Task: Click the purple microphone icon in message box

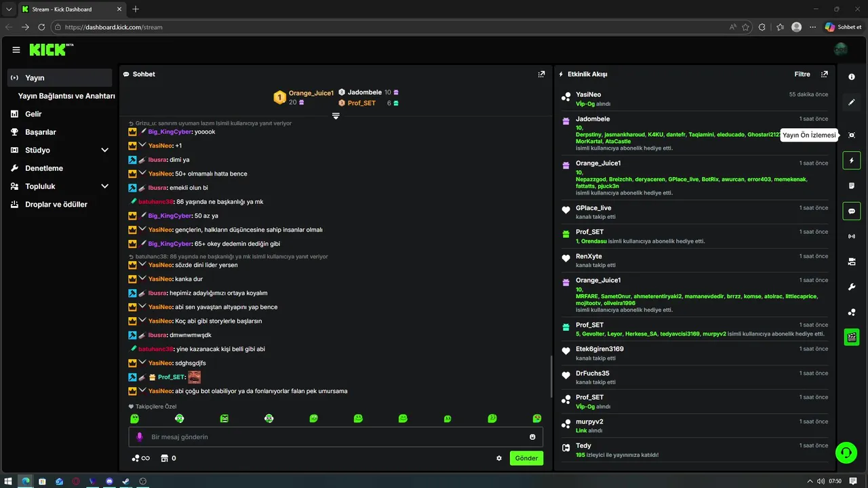Action: pos(140,437)
